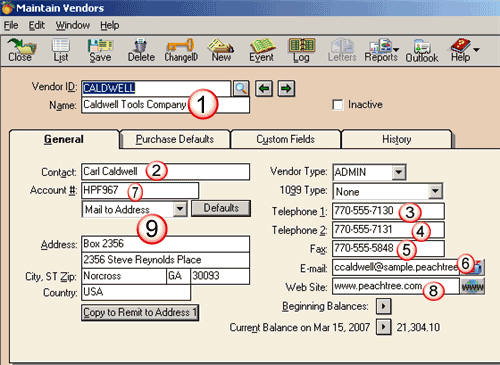Click the Zip field 30093
This screenshot has height=365, width=500.
coord(220,276)
